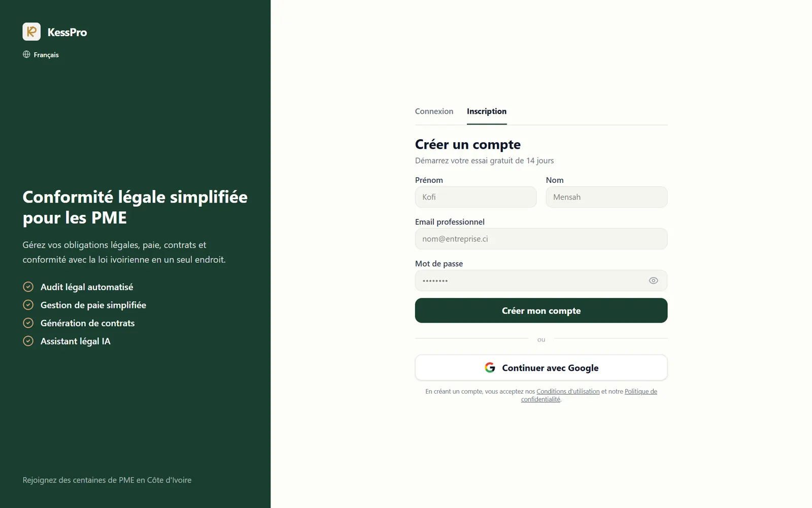Click checkmark icon beside Audit légal automatisé

[x=28, y=287]
